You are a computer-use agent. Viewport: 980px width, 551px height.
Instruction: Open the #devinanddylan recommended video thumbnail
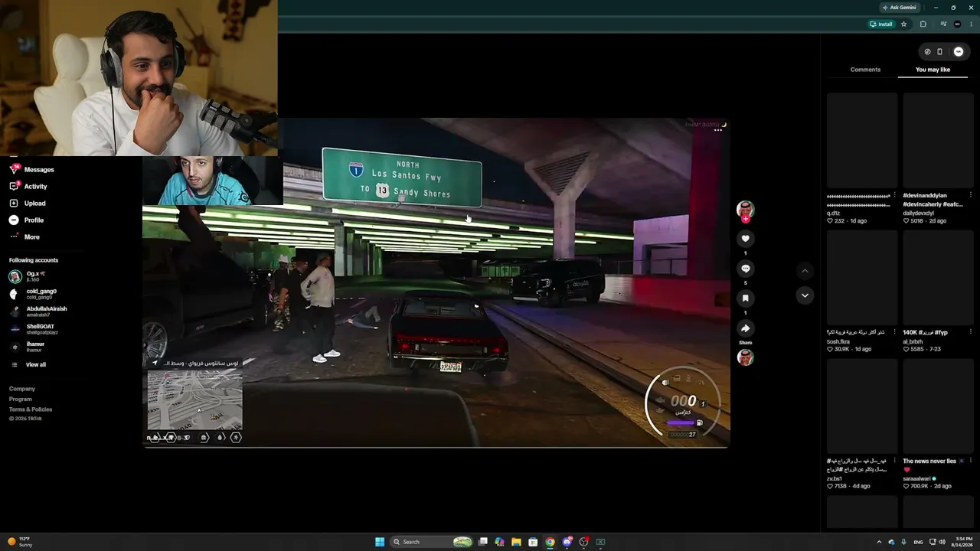point(938,141)
